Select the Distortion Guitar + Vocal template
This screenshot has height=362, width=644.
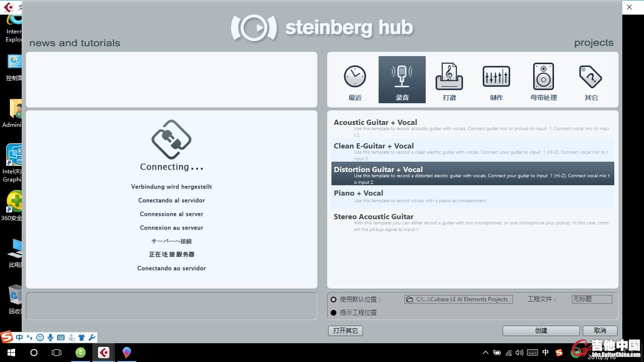tap(473, 173)
